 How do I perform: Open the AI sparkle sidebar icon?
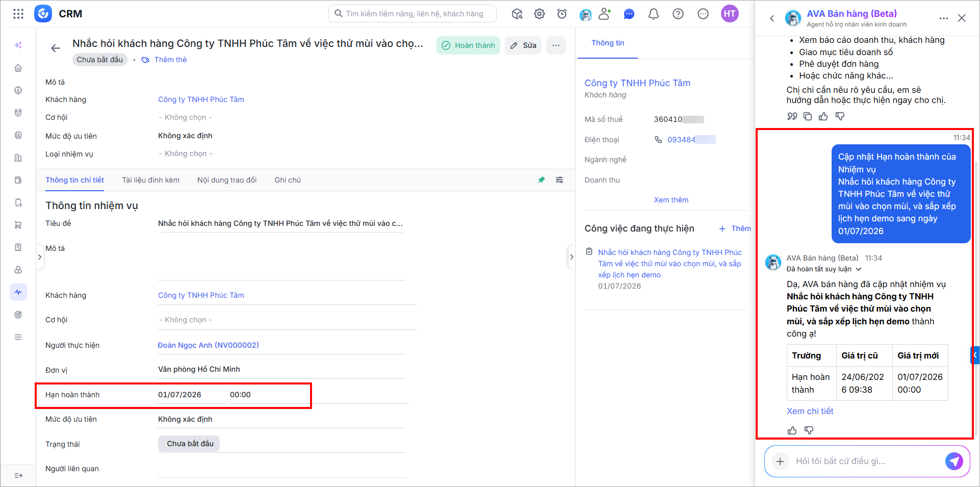(x=18, y=45)
